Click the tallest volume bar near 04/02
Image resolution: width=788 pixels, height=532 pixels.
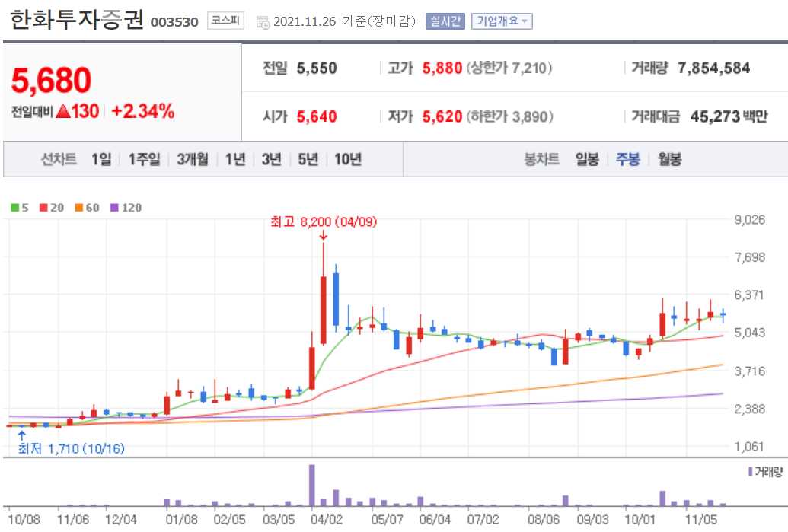(x=312, y=486)
